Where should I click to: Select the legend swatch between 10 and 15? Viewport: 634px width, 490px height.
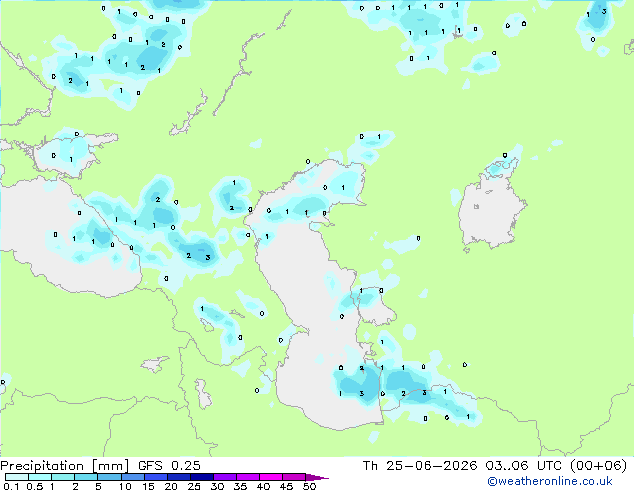coord(133,477)
